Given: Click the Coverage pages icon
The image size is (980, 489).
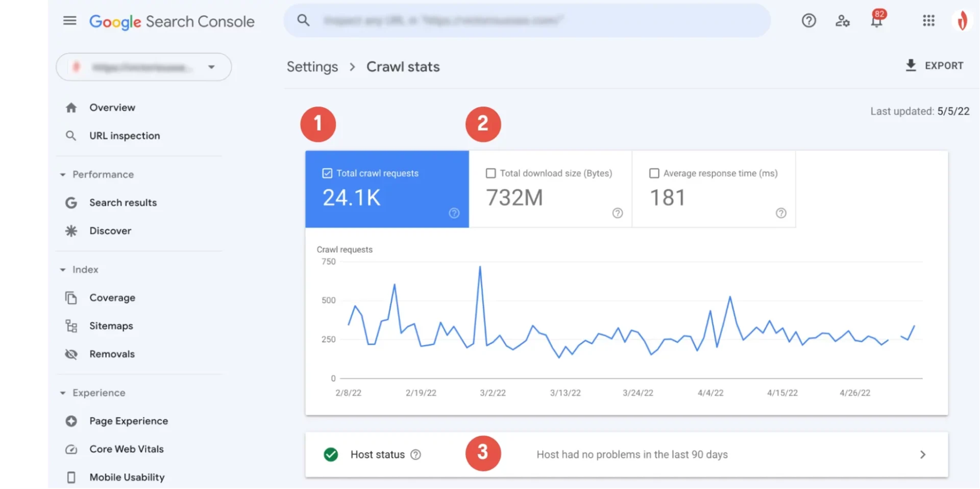Looking at the screenshot, I should coord(71,298).
